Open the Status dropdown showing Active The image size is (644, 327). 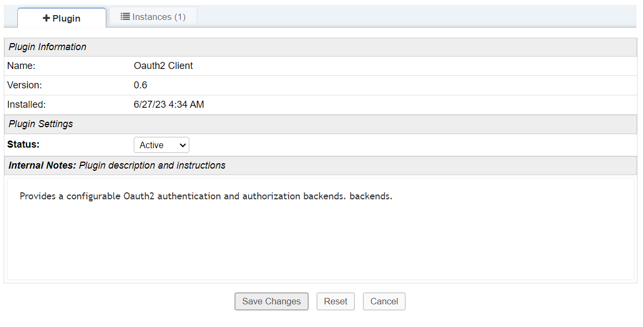point(161,145)
